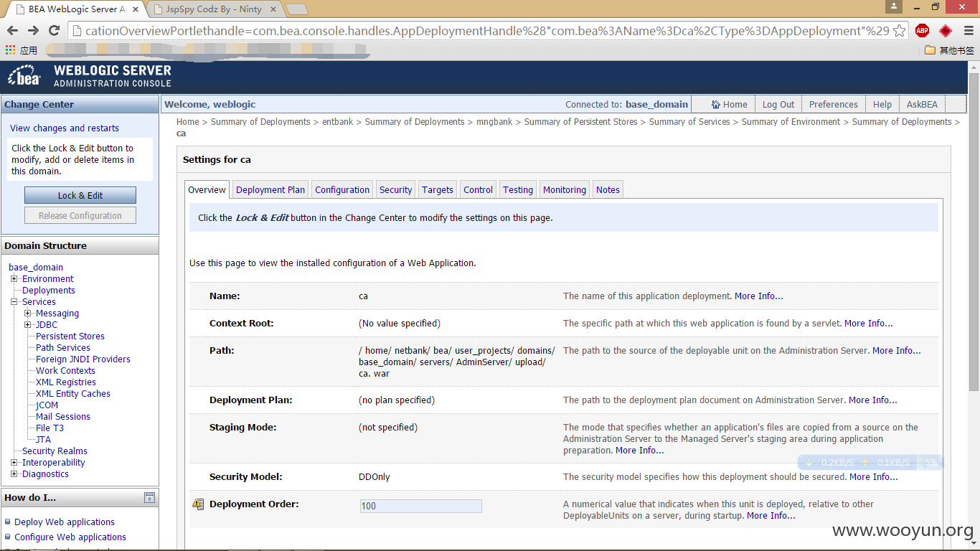Select base_domain in Domain Structure
Screen dimensions: 980x551
[36, 267]
